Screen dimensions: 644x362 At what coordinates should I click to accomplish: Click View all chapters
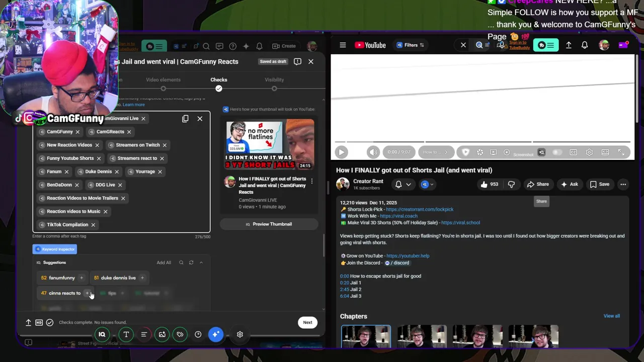[611, 316]
